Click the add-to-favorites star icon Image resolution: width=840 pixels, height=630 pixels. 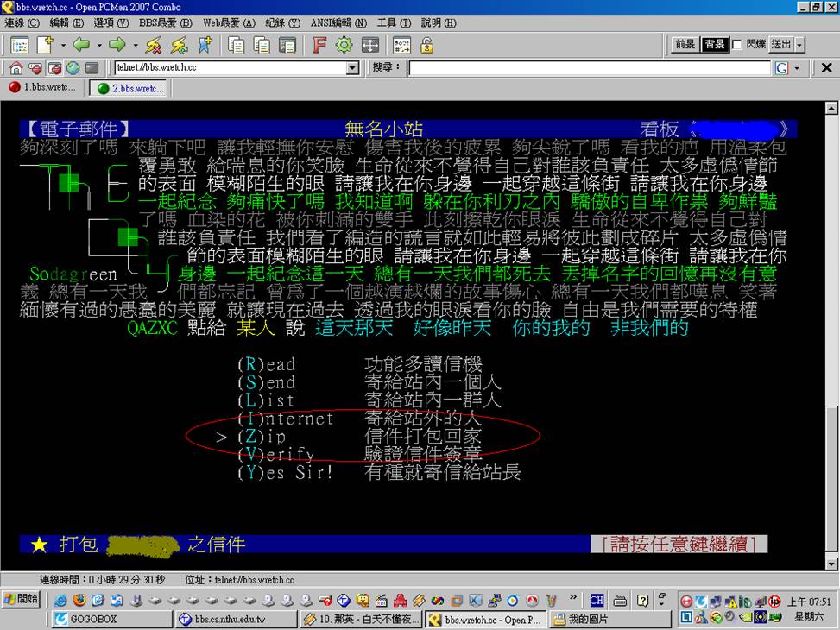click(205, 45)
